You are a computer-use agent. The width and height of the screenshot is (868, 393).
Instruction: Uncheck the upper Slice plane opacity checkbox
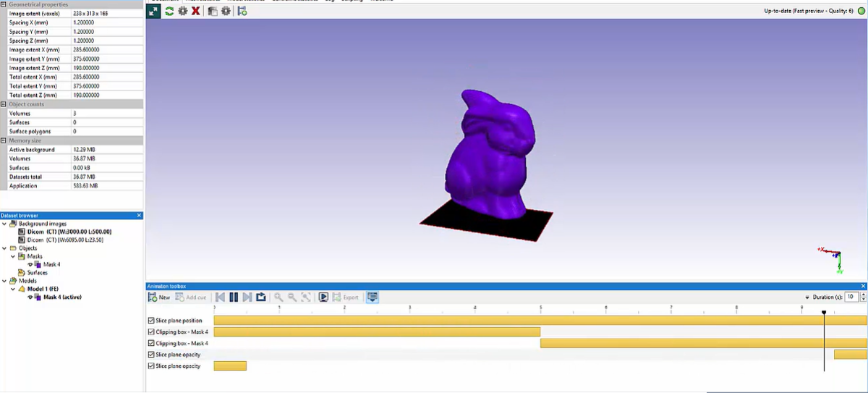pyautogui.click(x=150, y=355)
